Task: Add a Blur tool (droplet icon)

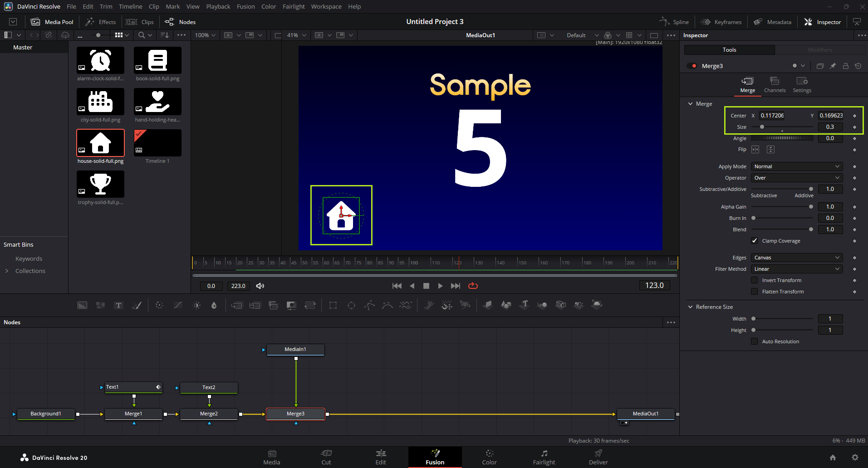Action: (x=214, y=305)
